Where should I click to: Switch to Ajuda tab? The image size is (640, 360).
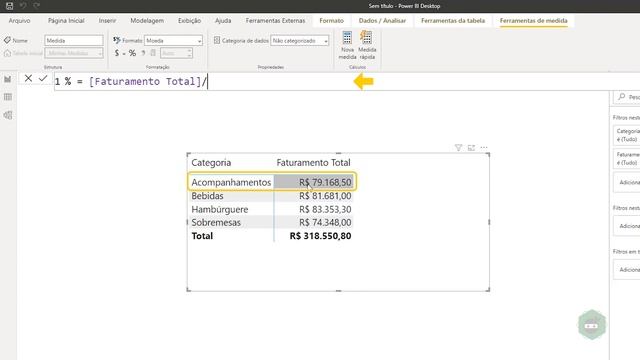[223, 20]
